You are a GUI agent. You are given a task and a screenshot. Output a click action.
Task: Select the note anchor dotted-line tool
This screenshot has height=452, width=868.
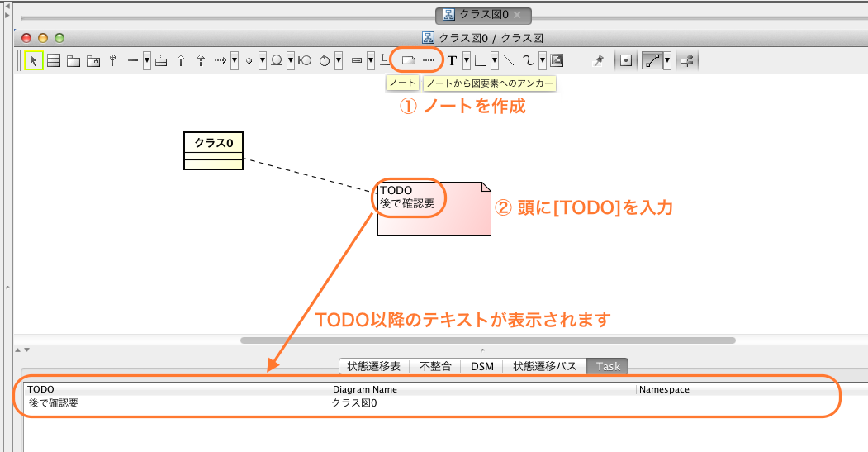click(429, 60)
